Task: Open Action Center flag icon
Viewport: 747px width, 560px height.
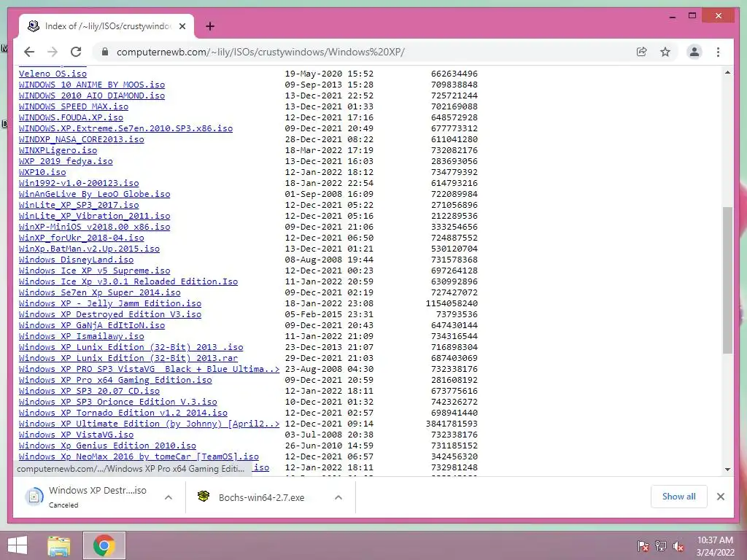Action: pos(643,545)
